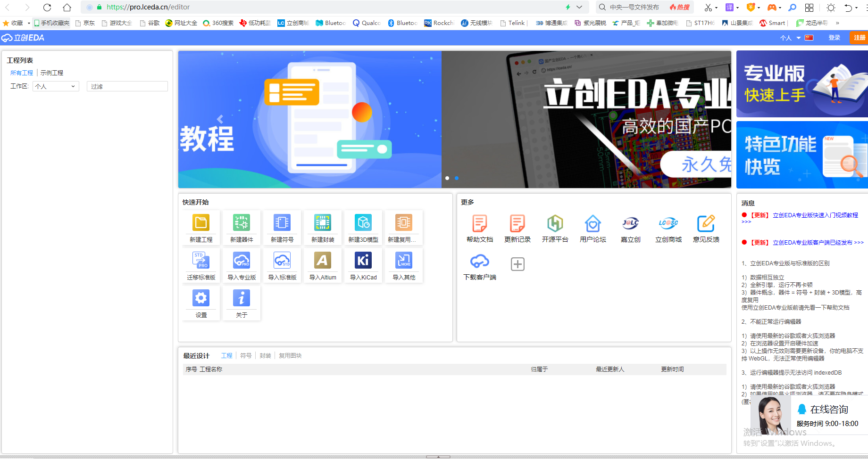Click the 过滤 filter input field
Image resolution: width=868 pixels, height=459 pixels.
tap(127, 86)
